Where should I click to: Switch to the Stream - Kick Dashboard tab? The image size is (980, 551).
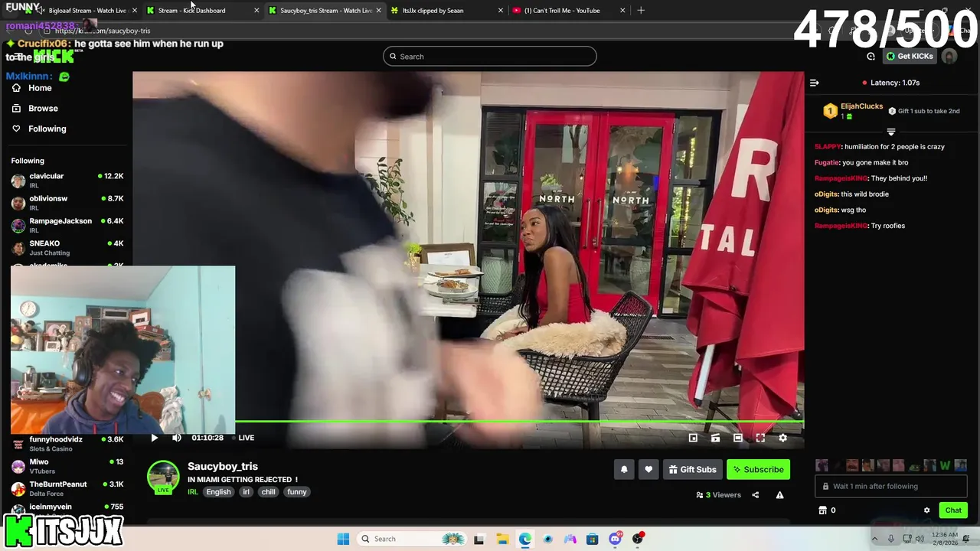pos(203,11)
